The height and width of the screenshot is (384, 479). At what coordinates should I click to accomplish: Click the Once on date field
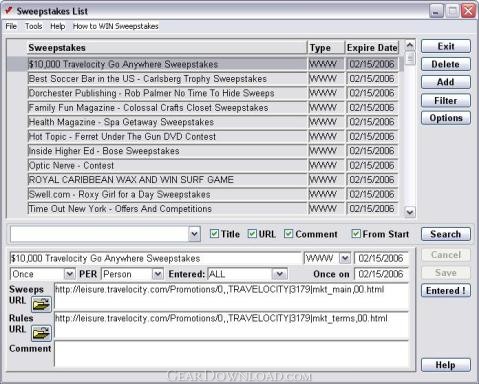381,274
